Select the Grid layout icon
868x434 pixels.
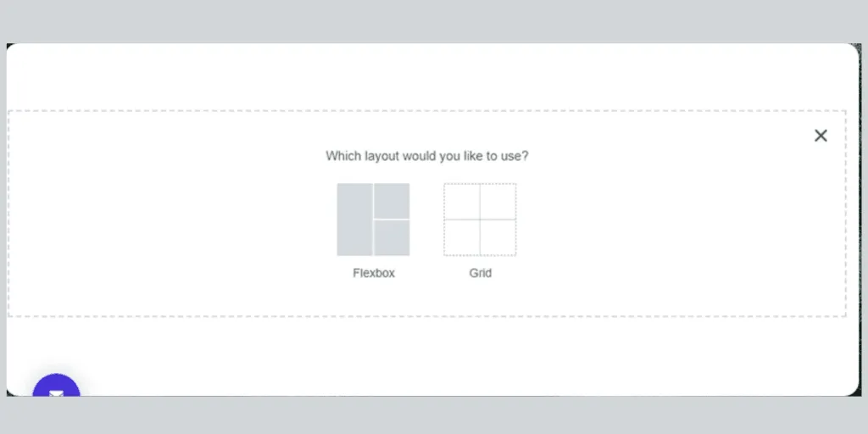tap(480, 220)
